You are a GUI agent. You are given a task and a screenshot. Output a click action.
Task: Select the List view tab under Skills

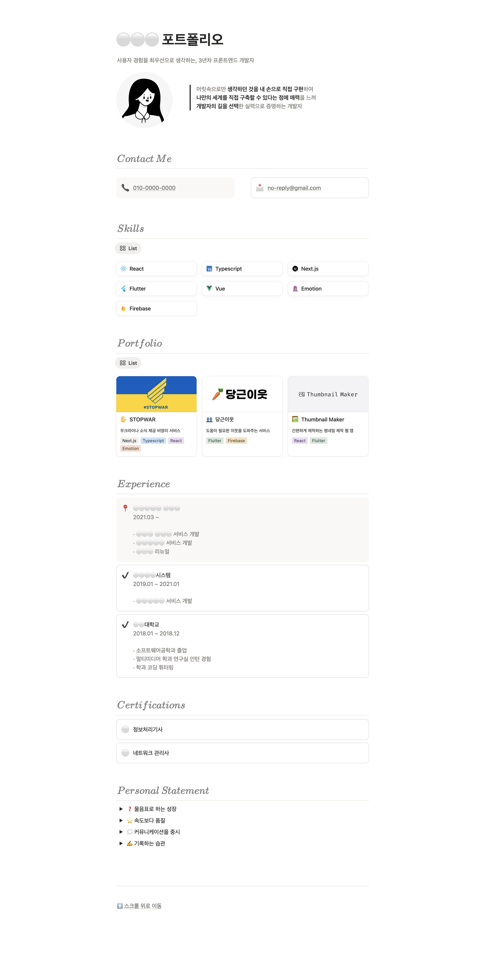pyautogui.click(x=128, y=249)
